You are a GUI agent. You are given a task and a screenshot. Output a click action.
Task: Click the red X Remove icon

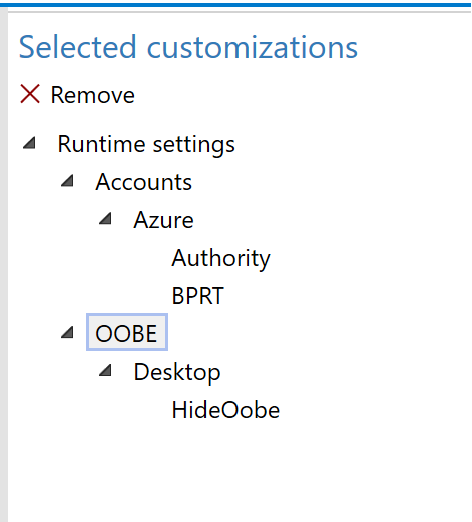click(30, 94)
